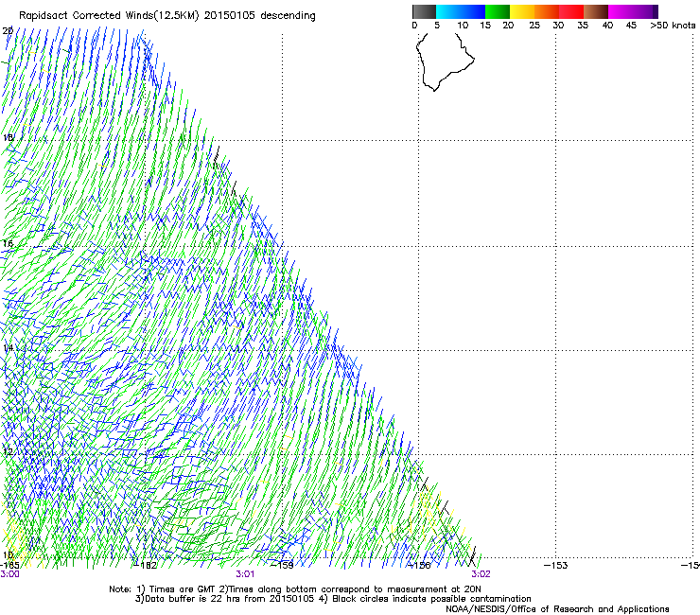This screenshot has width=700, height=615.
Task: Click the dark purple 45-50 knots legend swatch
Action: (x=645, y=11)
